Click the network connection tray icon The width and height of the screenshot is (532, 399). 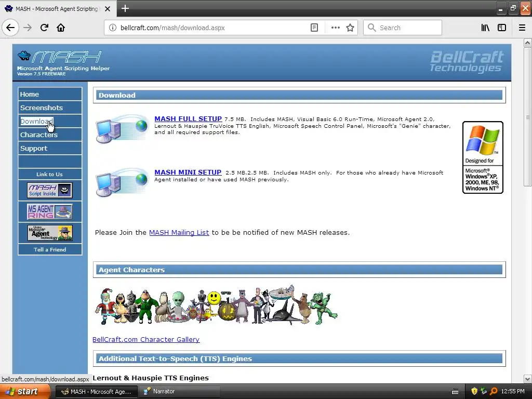click(484, 392)
